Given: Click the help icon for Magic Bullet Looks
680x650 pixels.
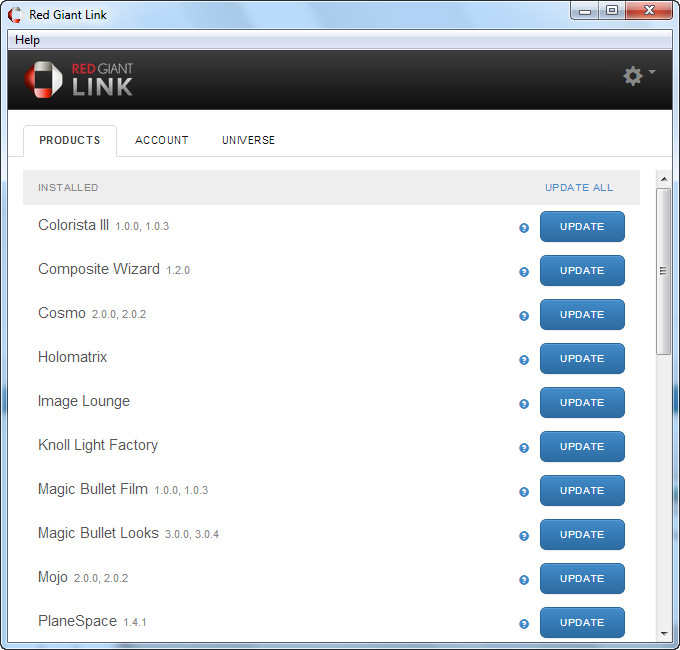Looking at the screenshot, I should point(524,536).
